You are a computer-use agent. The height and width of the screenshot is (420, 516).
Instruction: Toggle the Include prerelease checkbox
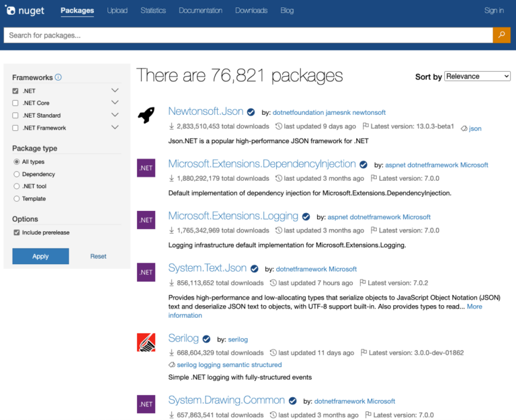click(x=16, y=233)
